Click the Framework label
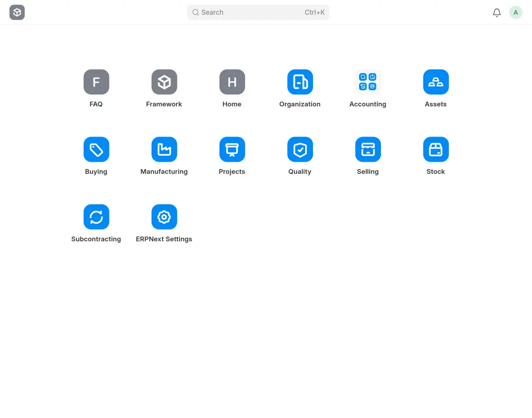Image resolution: width=532 pixels, height=418 pixels. point(164,104)
